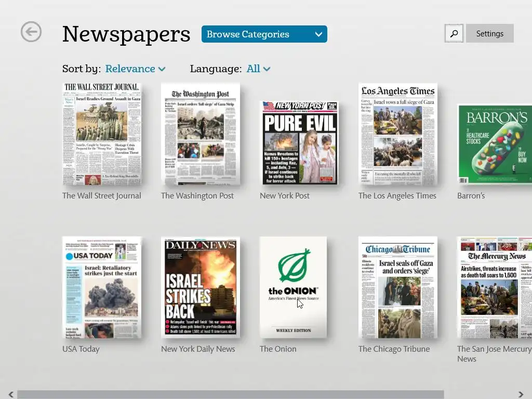This screenshot has width=532, height=399.
Task: Open the Los Angeles Times cover
Action: (397, 134)
